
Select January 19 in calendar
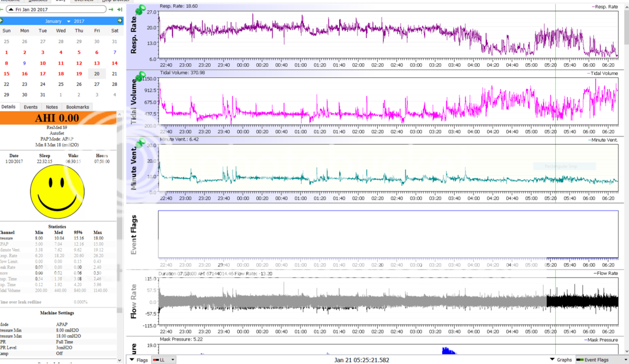point(79,73)
